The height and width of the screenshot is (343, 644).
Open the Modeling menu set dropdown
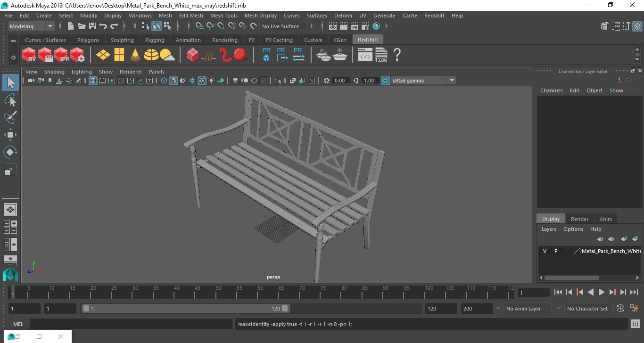coord(32,26)
